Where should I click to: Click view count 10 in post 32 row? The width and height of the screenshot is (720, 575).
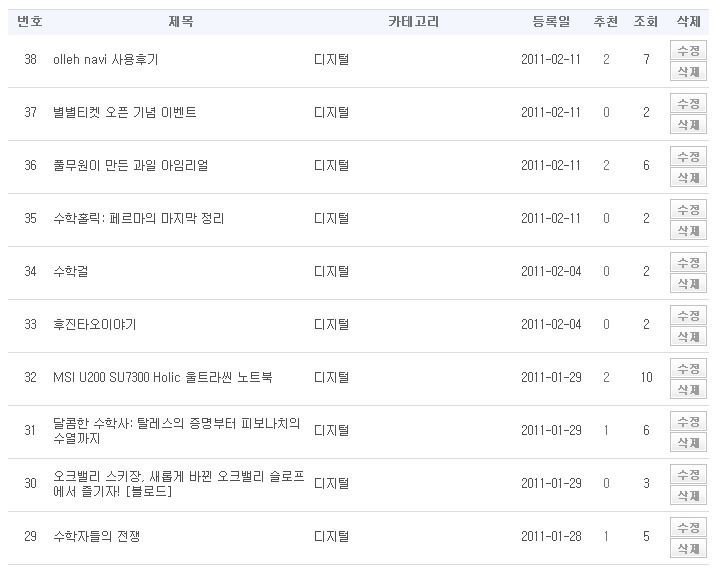(647, 377)
